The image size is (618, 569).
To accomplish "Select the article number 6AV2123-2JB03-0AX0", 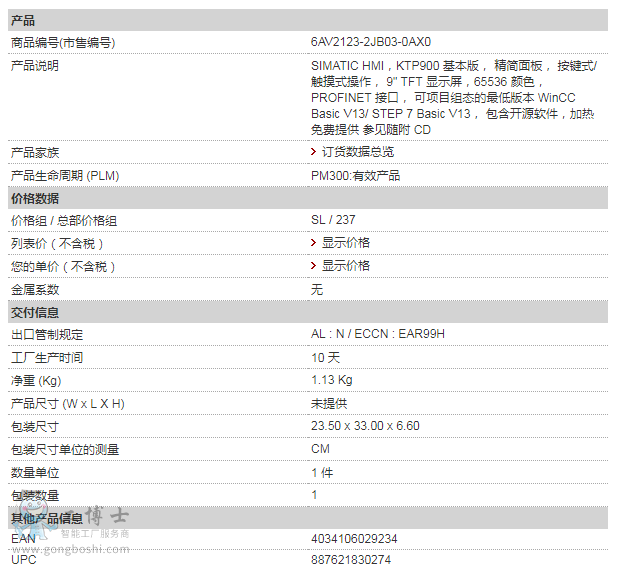I will tap(370, 42).
